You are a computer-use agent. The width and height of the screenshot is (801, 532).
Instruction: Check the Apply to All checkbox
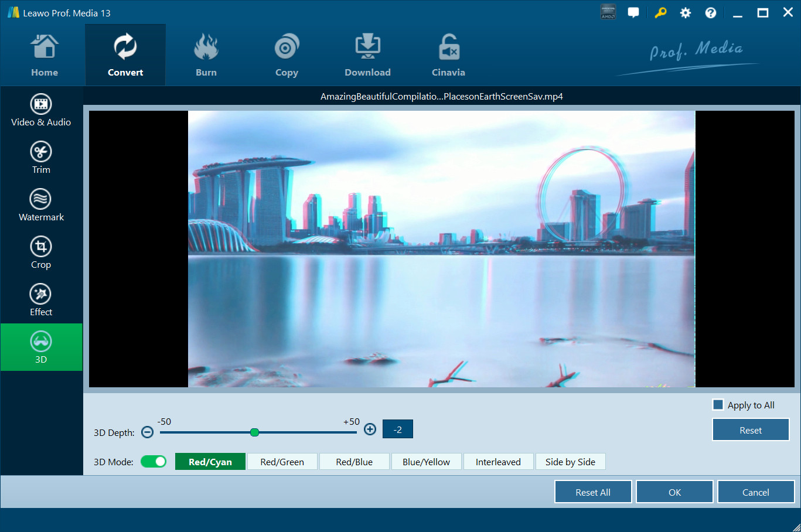(718, 405)
